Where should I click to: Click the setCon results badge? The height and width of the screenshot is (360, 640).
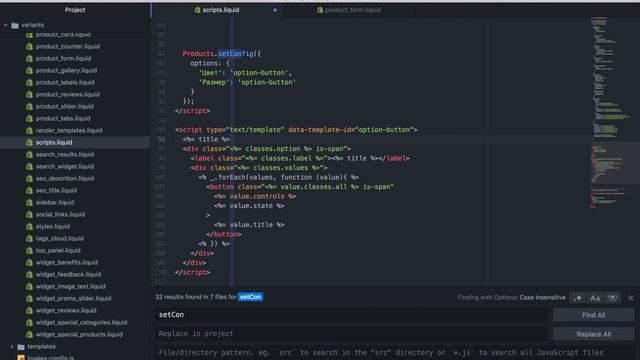pos(250,297)
